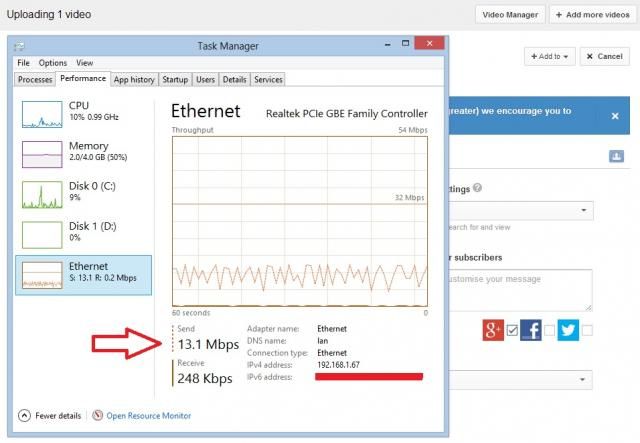
Task: Click the Google+ share icon
Action: click(493, 330)
